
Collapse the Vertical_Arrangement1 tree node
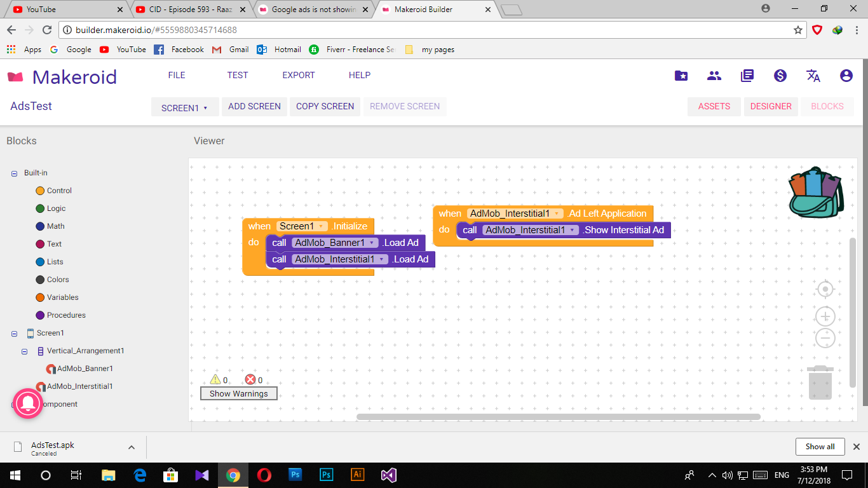(x=25, y=351)
